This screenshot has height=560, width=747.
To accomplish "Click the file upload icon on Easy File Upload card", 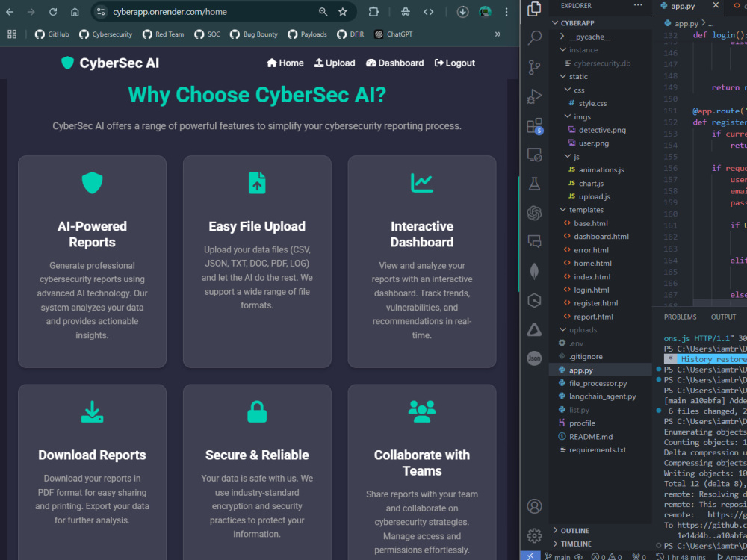I will (x=257, y=183).
